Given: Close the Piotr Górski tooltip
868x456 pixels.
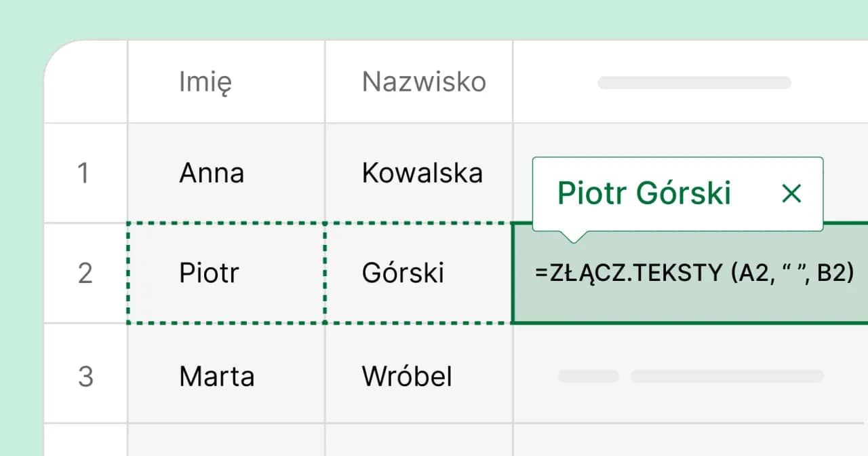Looking at the screenshot, I should tap(791, 194).
